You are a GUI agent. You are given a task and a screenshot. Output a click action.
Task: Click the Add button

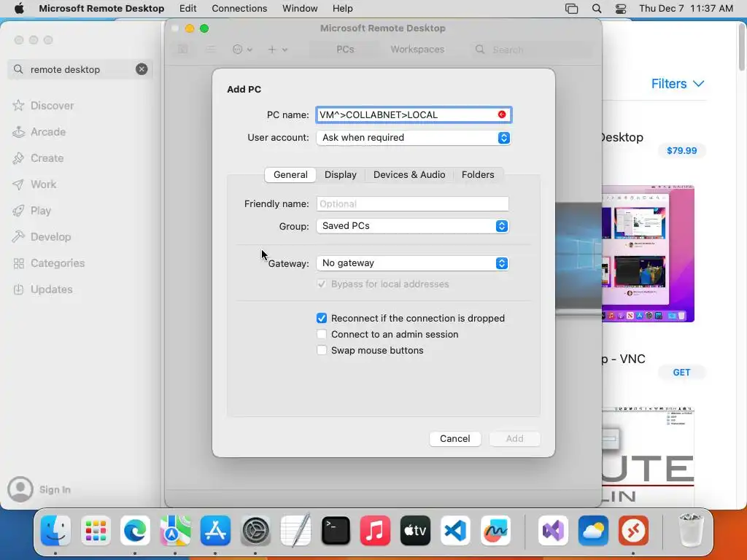pyautogui.click(x=514, y=438)
